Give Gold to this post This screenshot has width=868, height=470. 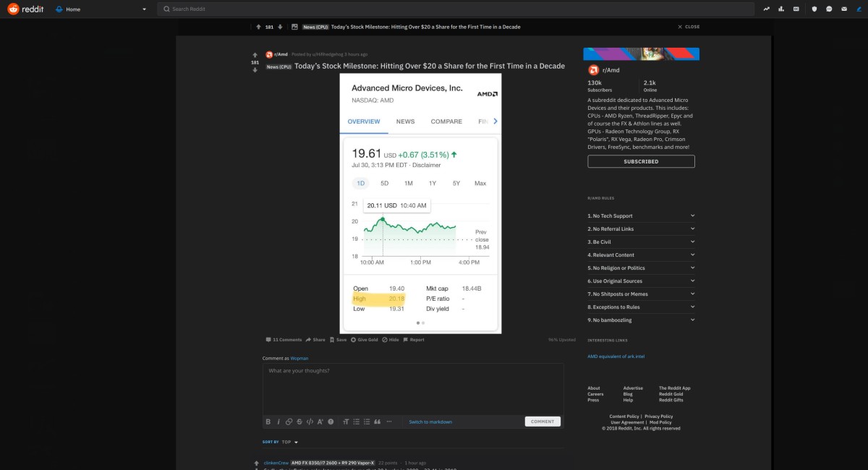[x=365, y=340]
